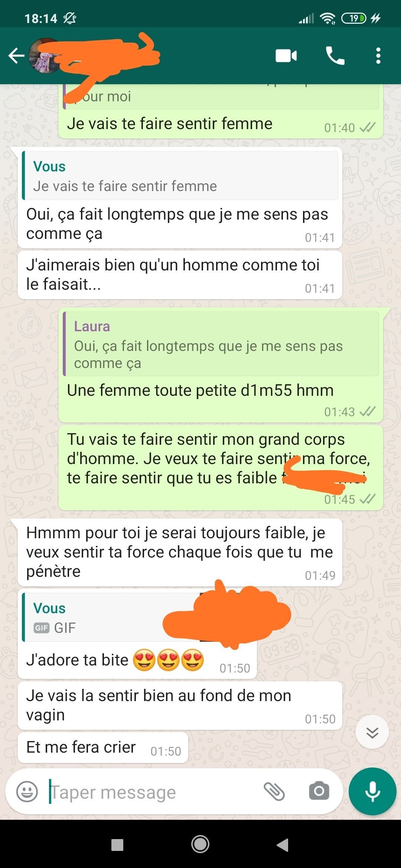This screenshot has height=868, width=401.
Task: Focus the 'Taper message' input field
Action: 152,792
